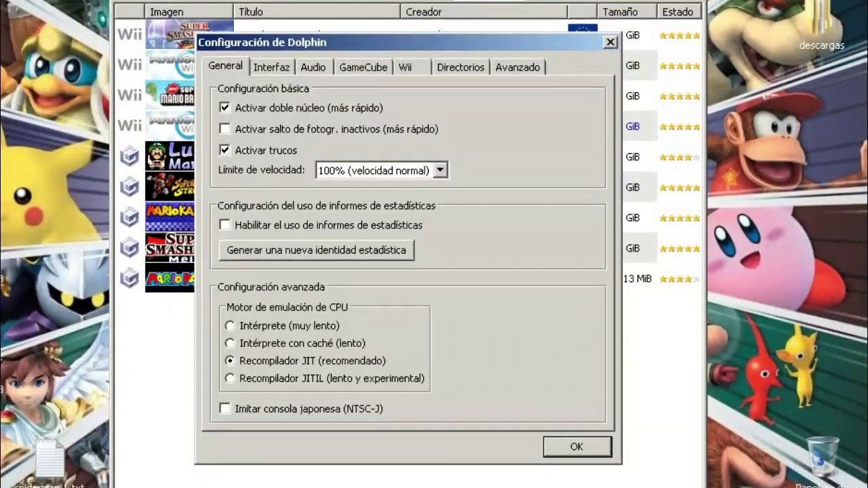Sort game list by Estado column
The width and height of the screenshot is (868, 488).
pyautogui.click(x=678, y=12)
